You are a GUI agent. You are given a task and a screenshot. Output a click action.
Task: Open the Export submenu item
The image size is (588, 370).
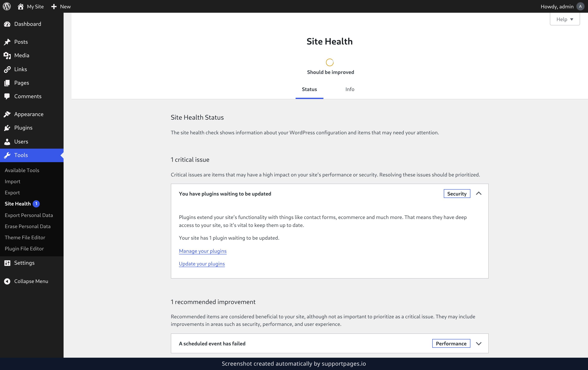pos(12,193)
